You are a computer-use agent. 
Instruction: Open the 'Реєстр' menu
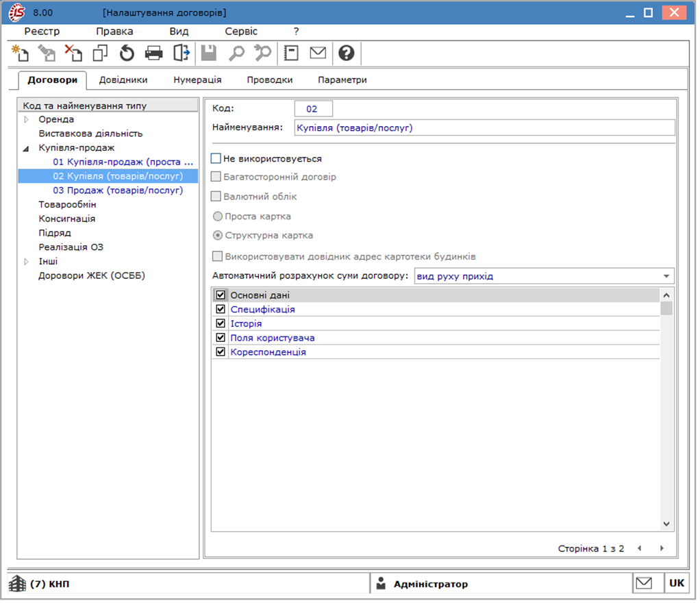click(42, 32)
